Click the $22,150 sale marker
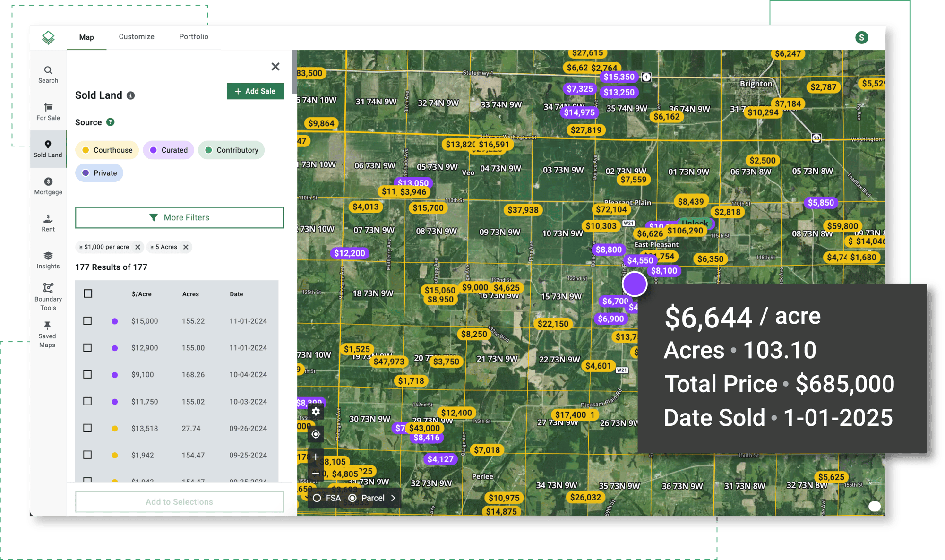The height and width of the screenshot is (560, 945). (x=553, y=324)
